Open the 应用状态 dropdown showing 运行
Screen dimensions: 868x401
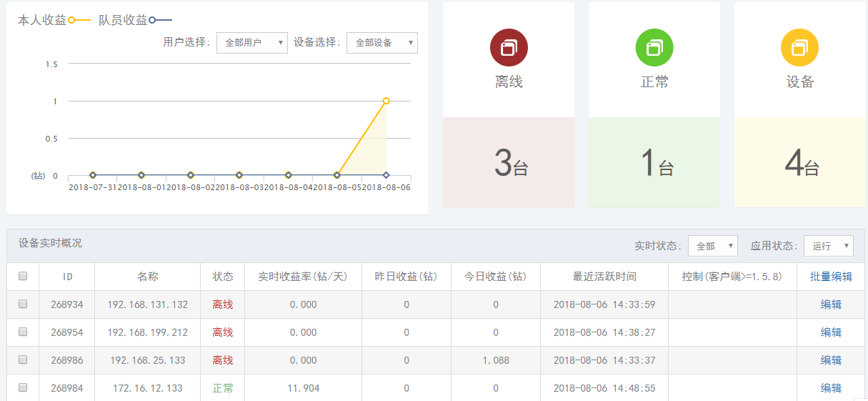coord(828,246)
